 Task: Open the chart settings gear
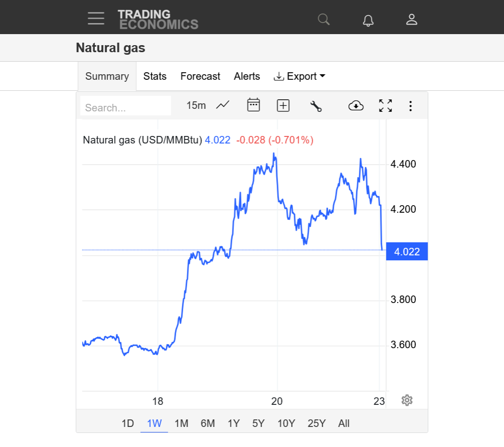[407, 400]
